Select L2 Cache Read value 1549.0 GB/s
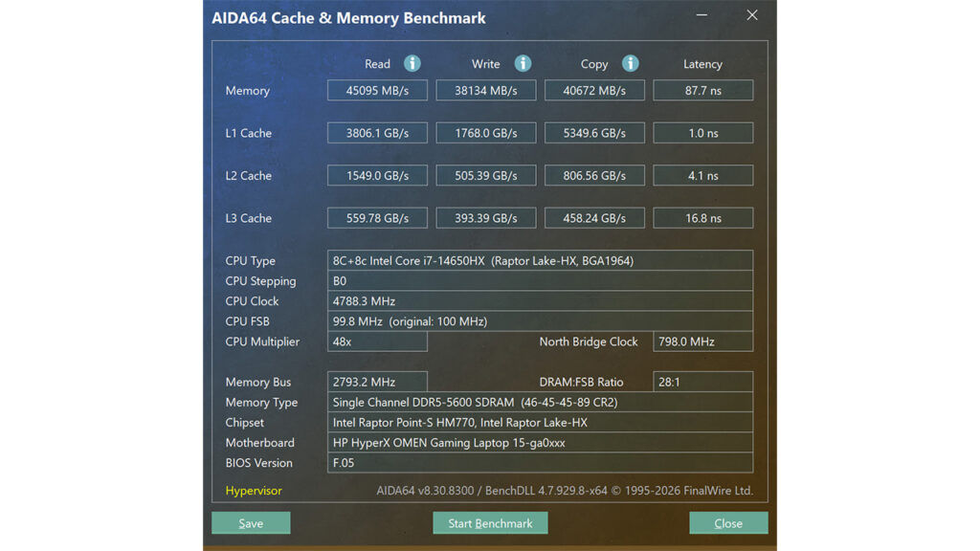 pos(377,175)
